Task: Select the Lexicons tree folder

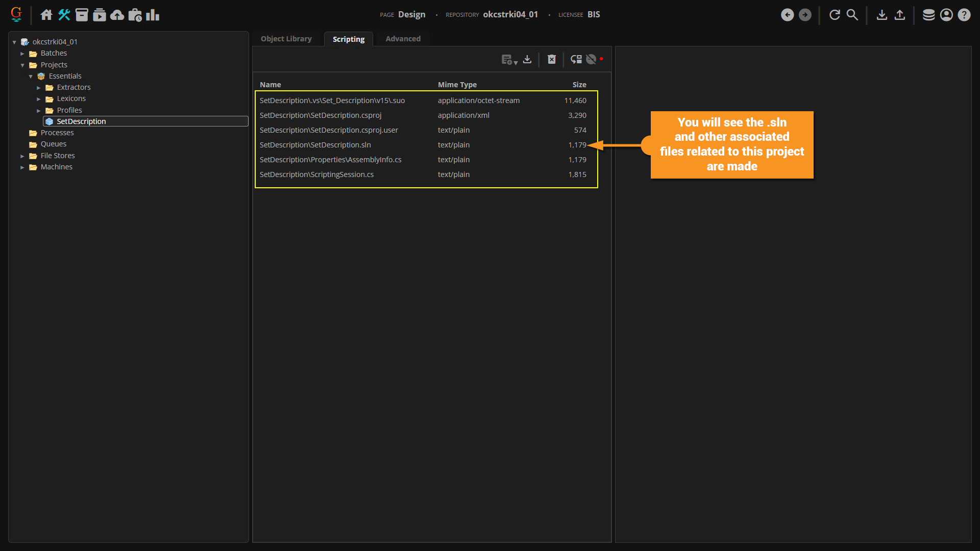Action: click(x=71, y=98)
